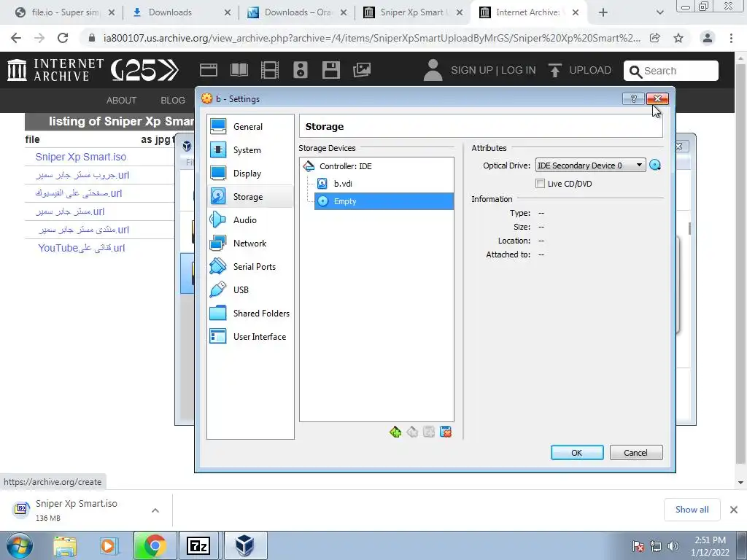Click the Internet Archive search field
747x560 pixels.
671,71
